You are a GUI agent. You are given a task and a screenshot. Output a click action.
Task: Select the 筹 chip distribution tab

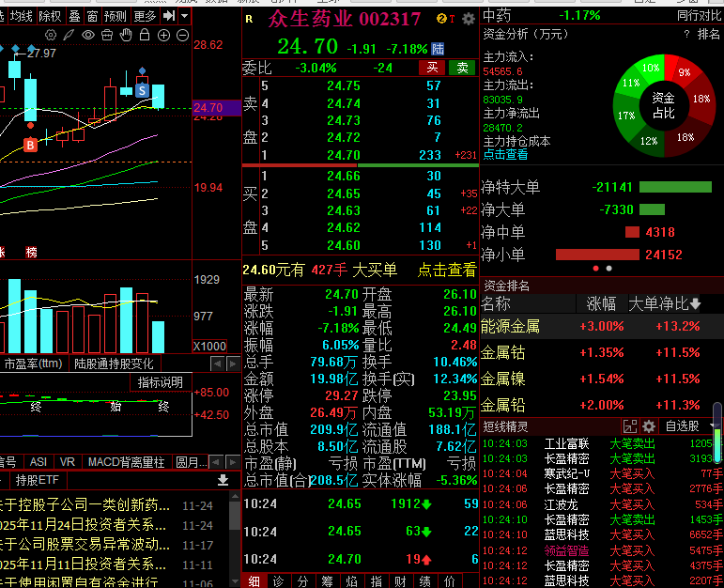click(327, 581)
